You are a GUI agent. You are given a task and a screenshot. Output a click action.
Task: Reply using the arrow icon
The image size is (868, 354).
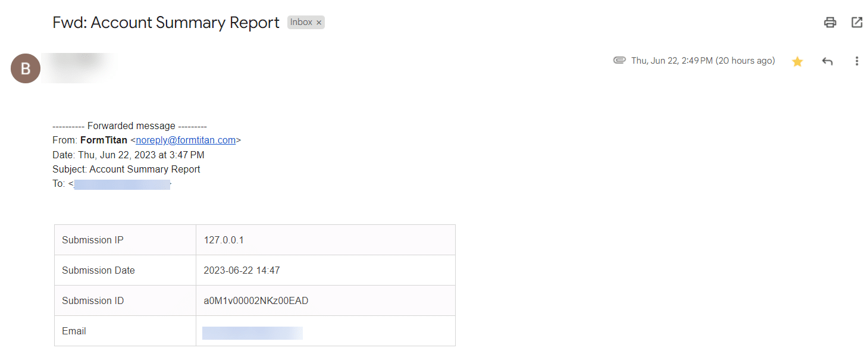[x=827, y=61]
